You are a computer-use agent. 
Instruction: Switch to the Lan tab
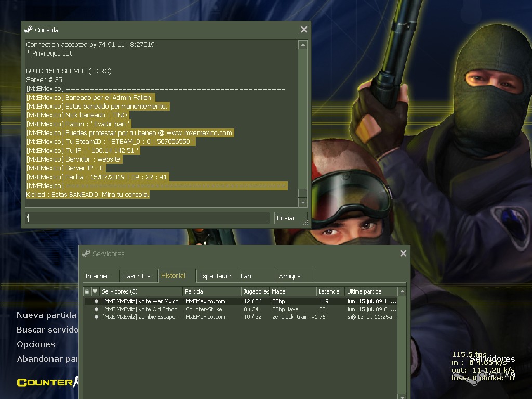pos(256,276)
